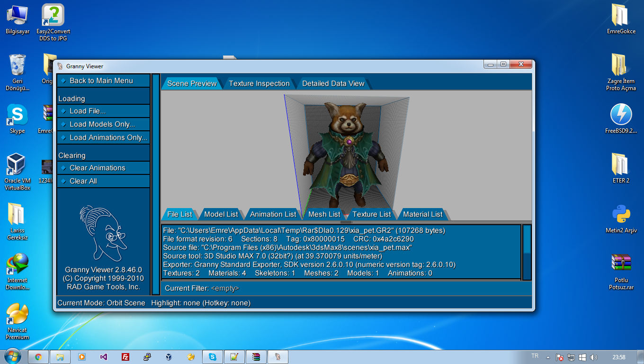Click the Windows logo tray icon

[x=582, y=357]
